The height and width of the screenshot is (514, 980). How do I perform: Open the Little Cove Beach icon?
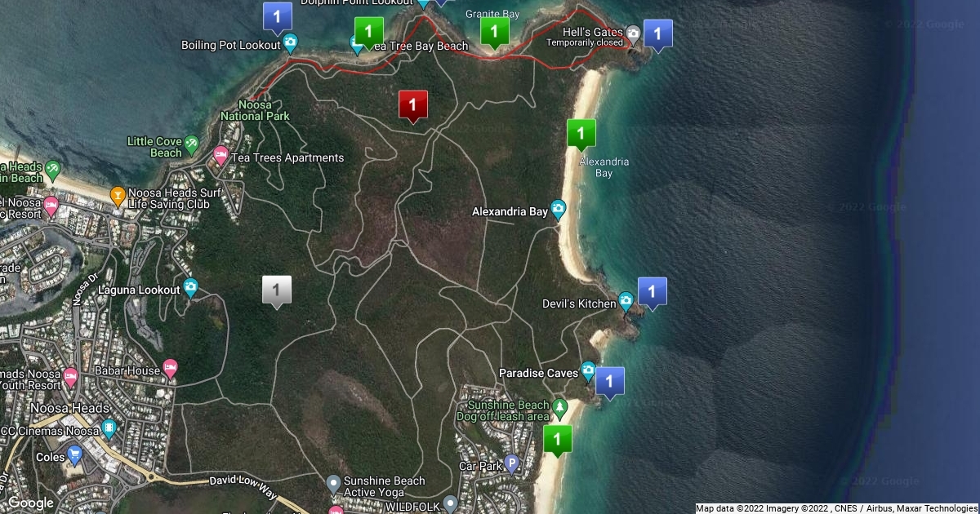point(191,144)
